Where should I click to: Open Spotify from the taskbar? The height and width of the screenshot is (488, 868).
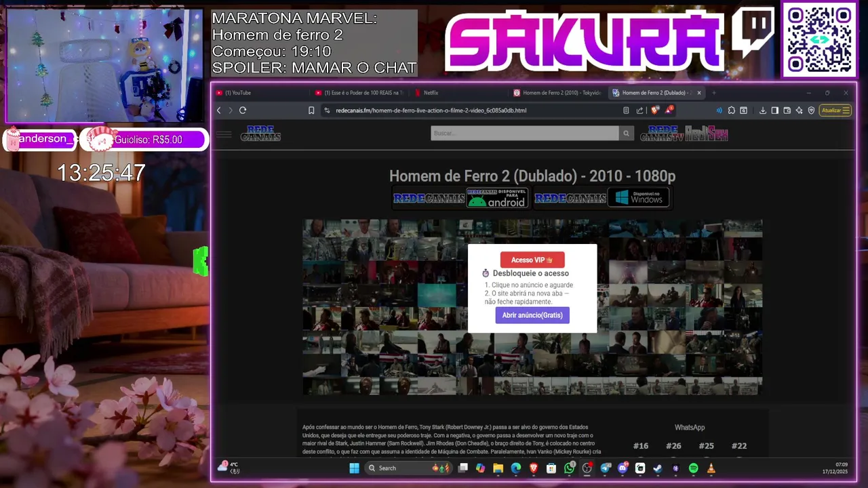click(693, 468)
